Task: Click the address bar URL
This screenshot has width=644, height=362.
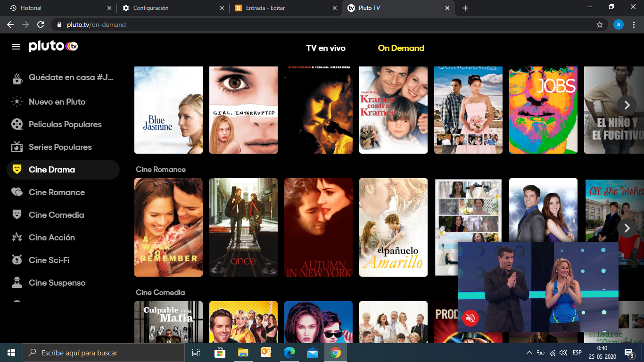Action: [96, 25]
